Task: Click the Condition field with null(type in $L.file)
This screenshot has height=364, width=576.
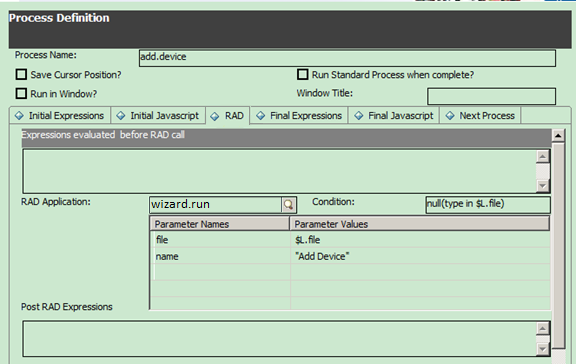Action: [x=488, y=205]
